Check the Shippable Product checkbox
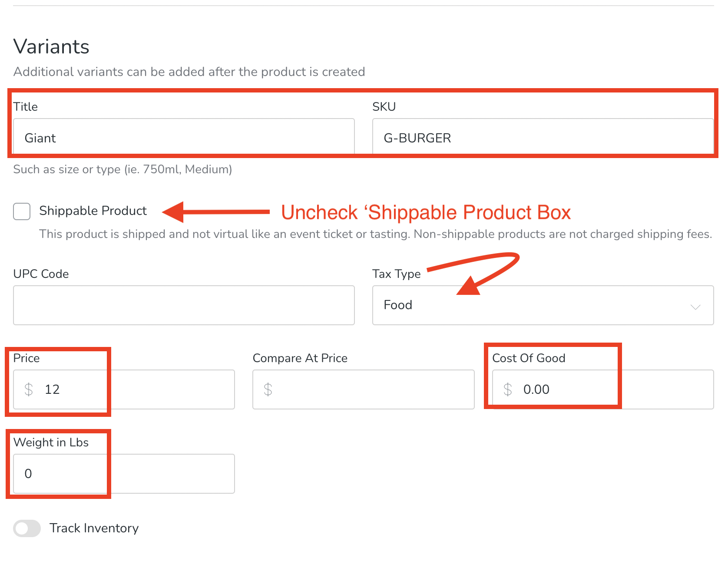Screen dimensions: 728x561 21,211
